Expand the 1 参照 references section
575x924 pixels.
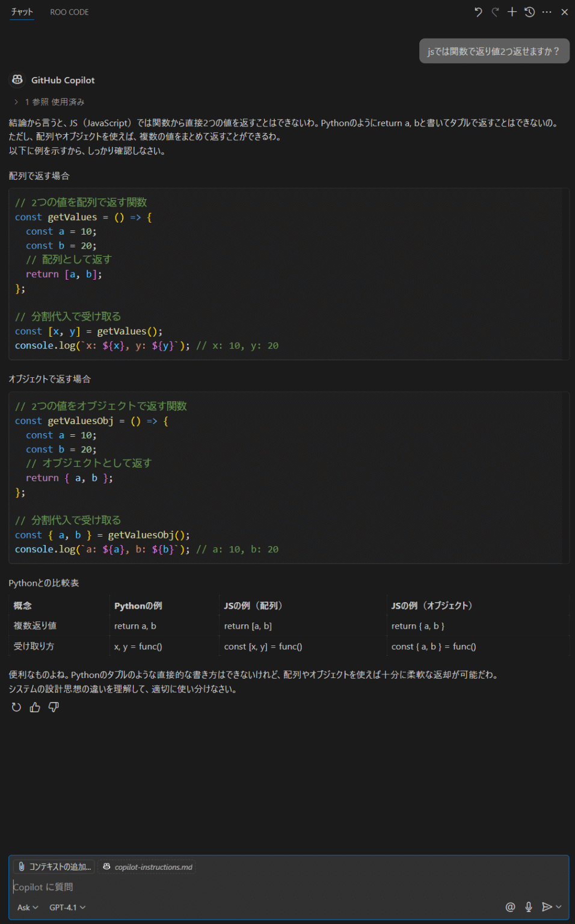[16, 102]
